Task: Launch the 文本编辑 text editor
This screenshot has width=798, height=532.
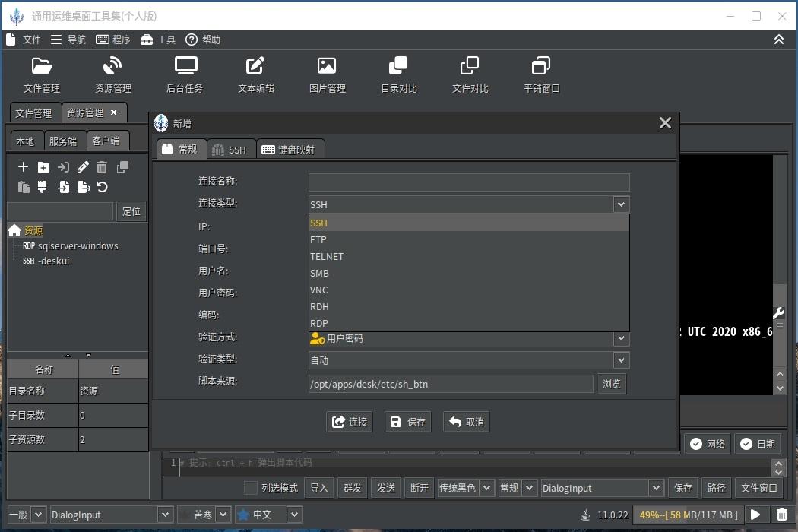Action: click(x=256, y=74)
